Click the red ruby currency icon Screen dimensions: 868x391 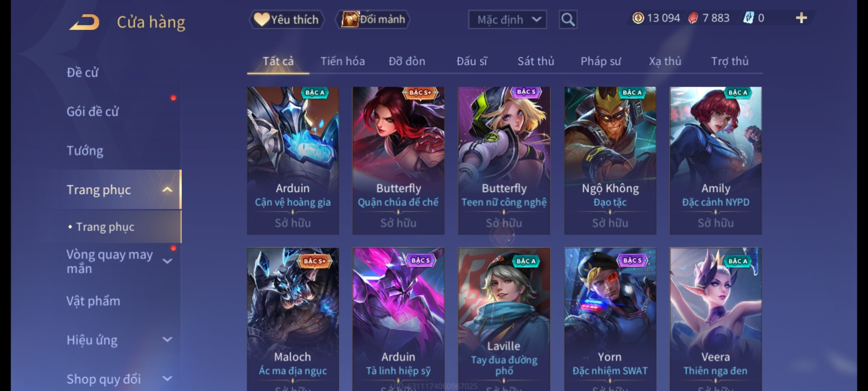click(693, 18)
